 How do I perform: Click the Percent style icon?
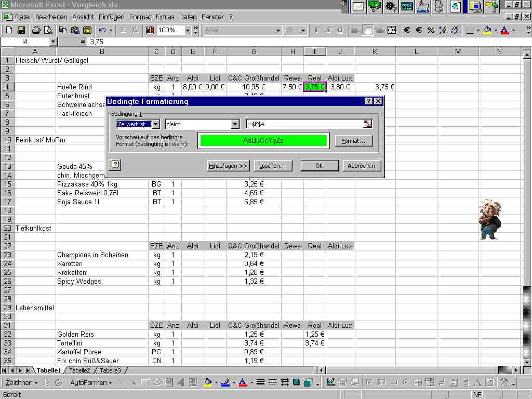(x=431, y=30)
